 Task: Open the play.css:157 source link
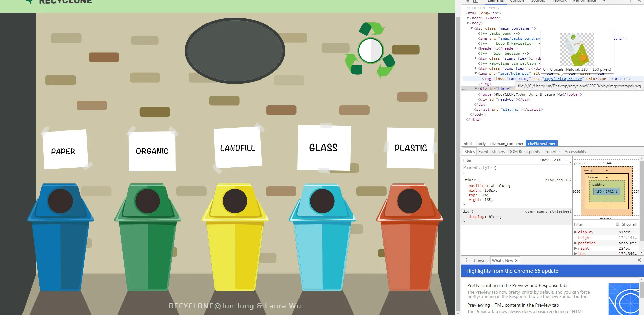[558, 180]
